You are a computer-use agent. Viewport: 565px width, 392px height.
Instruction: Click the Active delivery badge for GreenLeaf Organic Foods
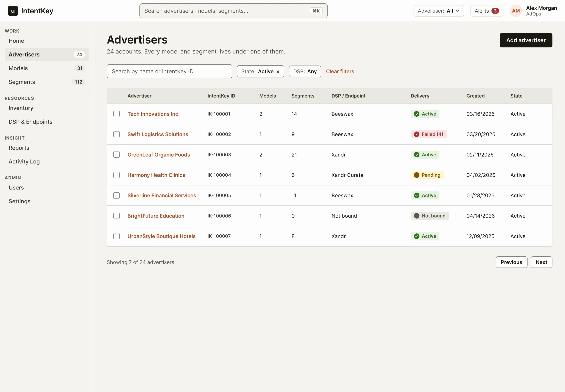pyautogui.click(x=425, y=155)
